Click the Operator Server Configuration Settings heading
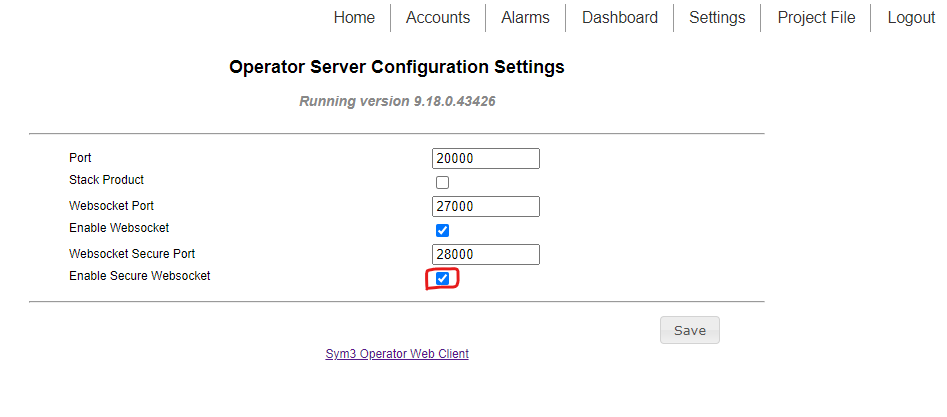 pyautogui.click(x=397, y=66)
